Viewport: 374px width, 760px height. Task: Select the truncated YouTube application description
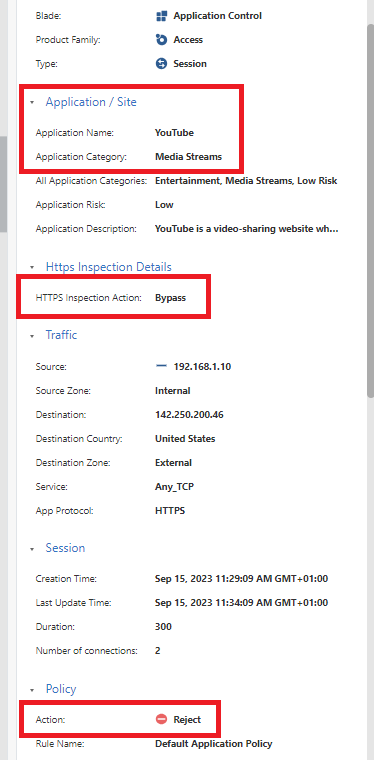(247, 229)
